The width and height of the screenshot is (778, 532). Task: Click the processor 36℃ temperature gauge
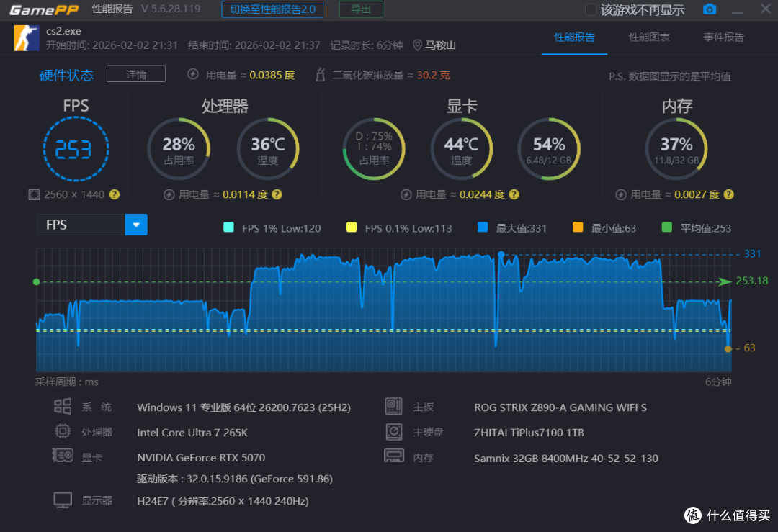coord(268,149)
